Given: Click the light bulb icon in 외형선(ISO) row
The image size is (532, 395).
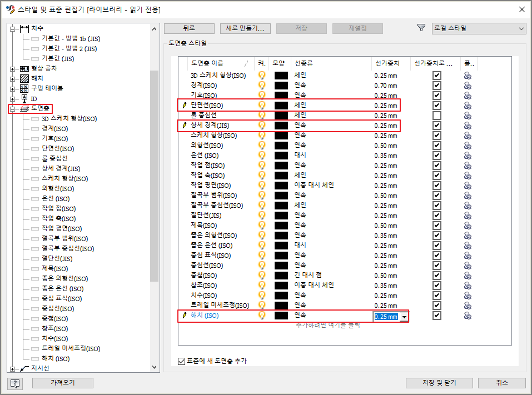Looking at the screenshot, I should pyautogui.click(x=262, y=146).
